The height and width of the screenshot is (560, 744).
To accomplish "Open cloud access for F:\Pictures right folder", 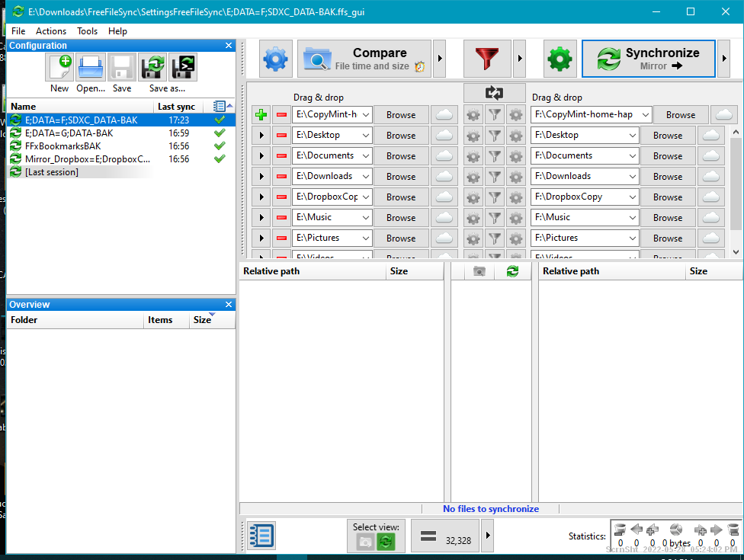I will (710, 238).
